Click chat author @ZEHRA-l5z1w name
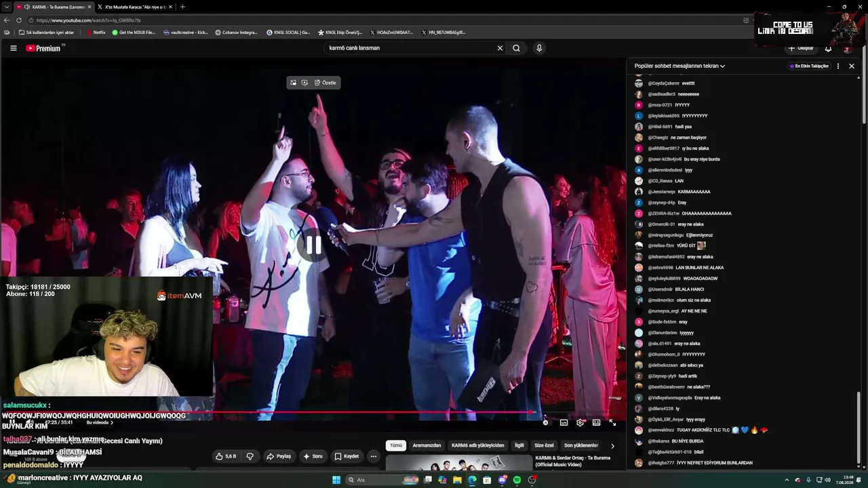868x488 pixels. (663, 213)
